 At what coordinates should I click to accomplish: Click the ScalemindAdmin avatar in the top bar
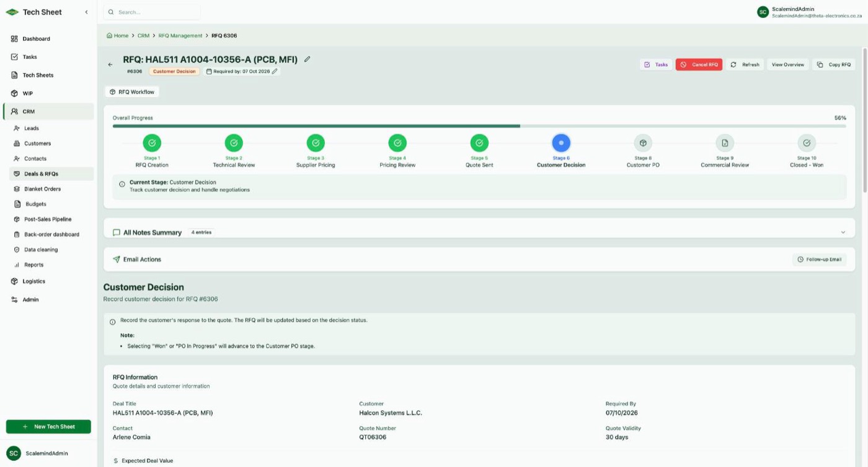[763, 12]
